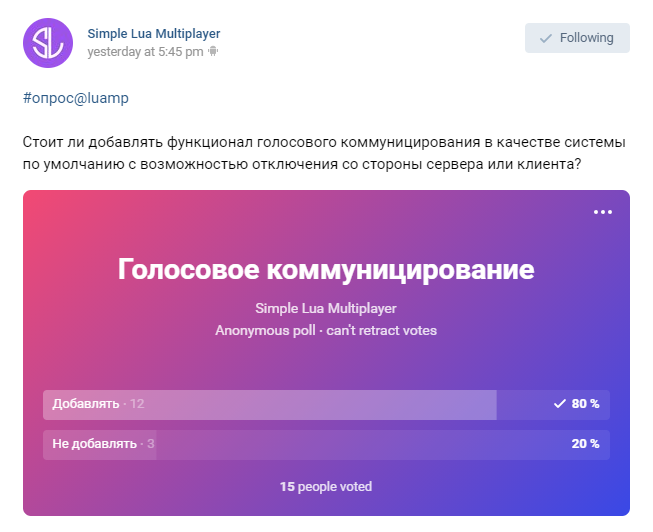Select the Не добавлять poll option

326,445
